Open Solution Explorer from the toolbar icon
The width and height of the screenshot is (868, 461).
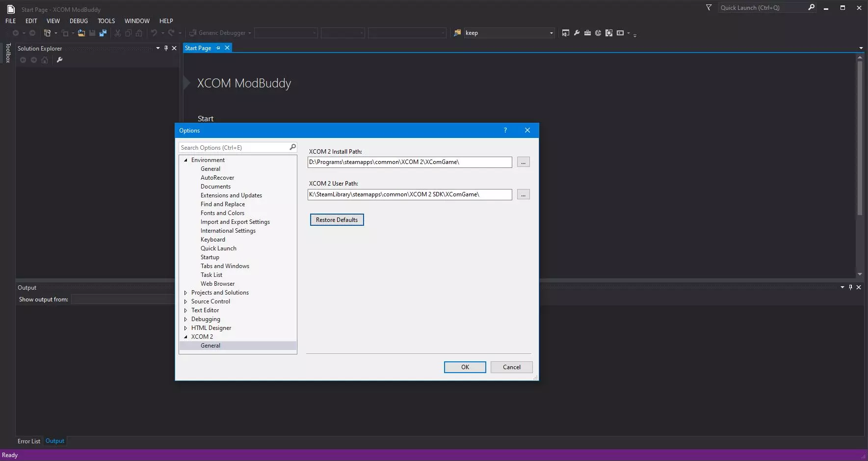coord(566,33)
